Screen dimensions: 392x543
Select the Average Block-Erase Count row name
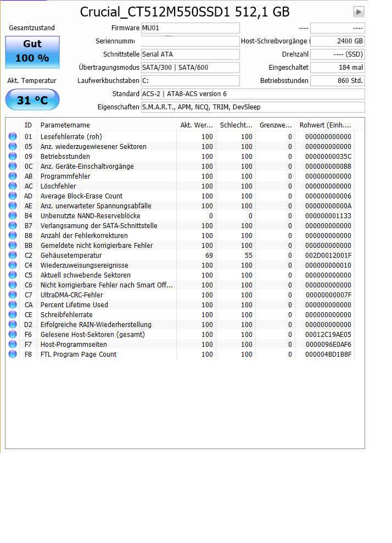click(81, 196)
